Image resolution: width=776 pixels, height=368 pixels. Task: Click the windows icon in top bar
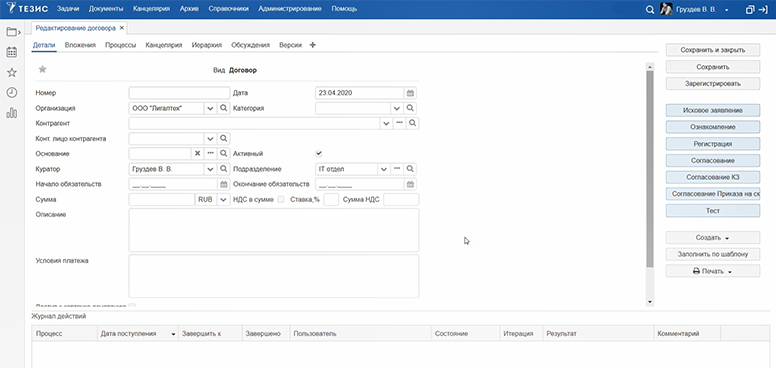click(750, 9)
